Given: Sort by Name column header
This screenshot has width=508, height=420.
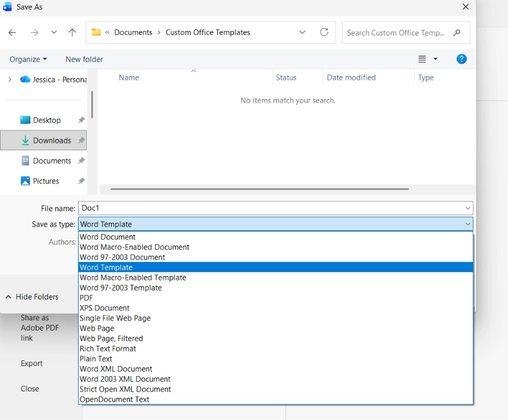Looking at the screenshot, I should tap(129, 77).
